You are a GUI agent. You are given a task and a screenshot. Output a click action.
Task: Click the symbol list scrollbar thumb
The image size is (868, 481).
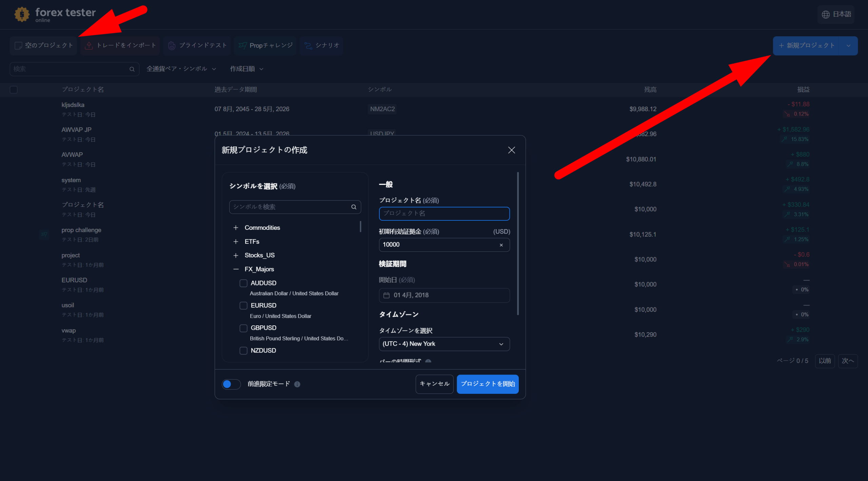coord(360,226)
